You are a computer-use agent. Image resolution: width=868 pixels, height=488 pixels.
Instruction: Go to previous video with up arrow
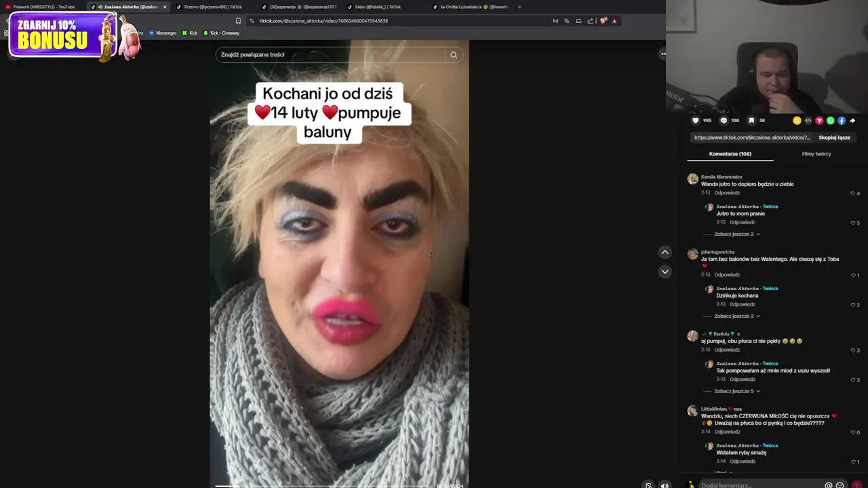click(x=665, y=252)
